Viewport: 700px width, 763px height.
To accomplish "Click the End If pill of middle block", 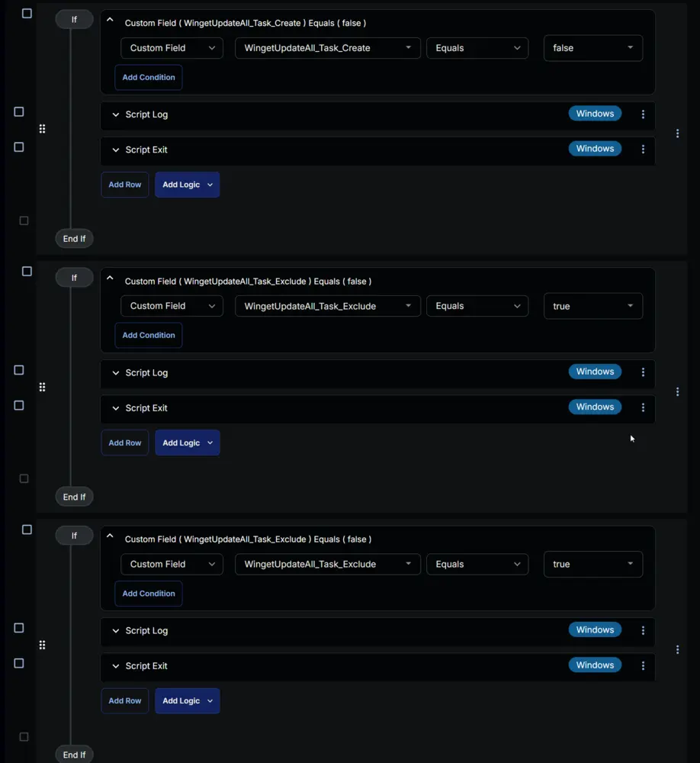I will (x=74, y=497).
